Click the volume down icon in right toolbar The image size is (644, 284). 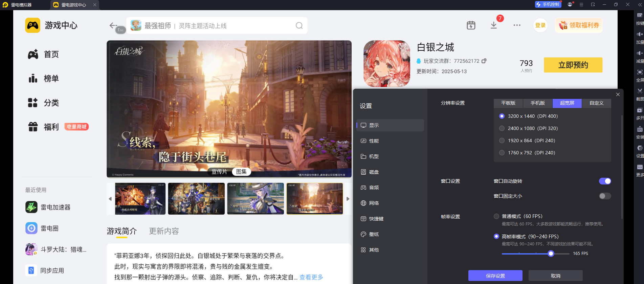[640, 53]
